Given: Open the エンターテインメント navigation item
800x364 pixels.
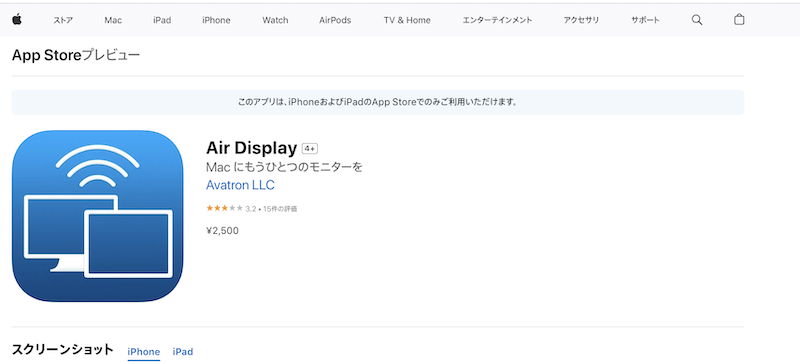Looking at the screenshot, I should coord(497,20).
